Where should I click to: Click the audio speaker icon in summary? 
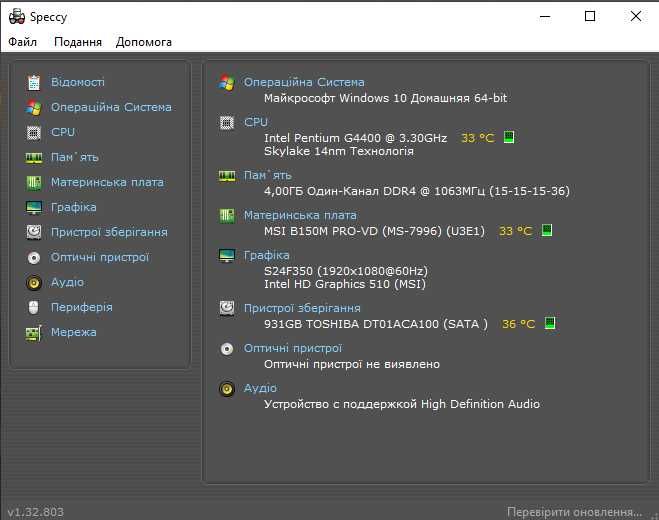click(x=227, y=389)
